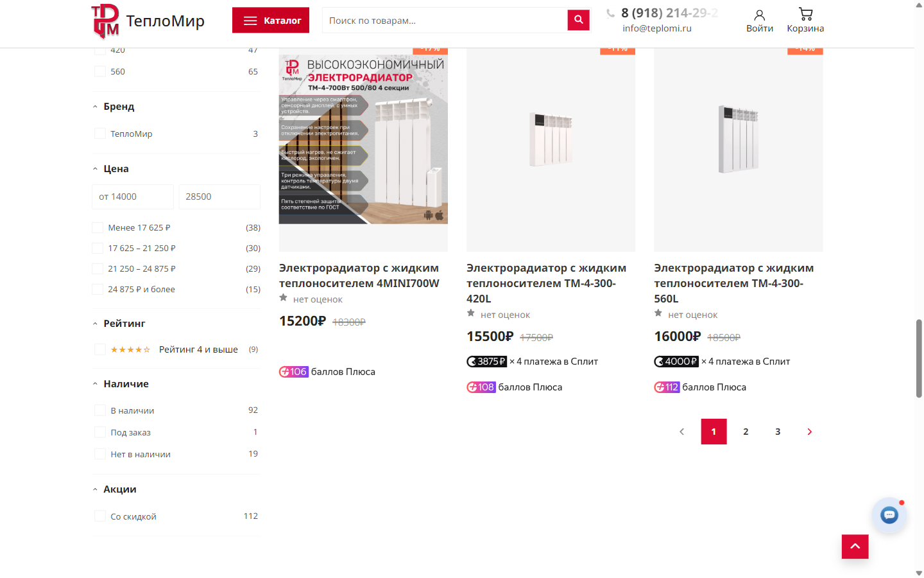The width and height of the screenshot is (924, 578).
Task: Click the rating star of ТМ-4-300-420L product
Action: pos(470,313)
